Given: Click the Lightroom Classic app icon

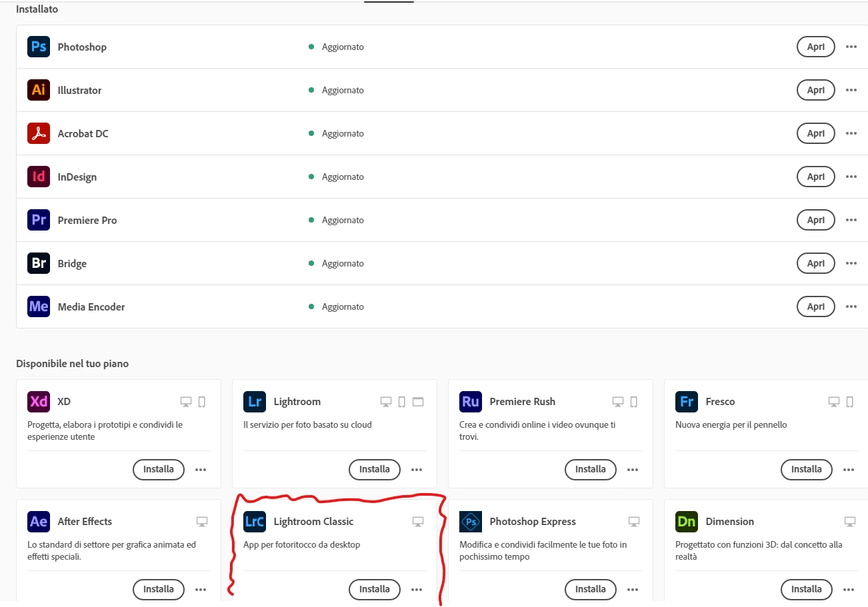Looking at the screenshot, I should [x=255, y=522].
